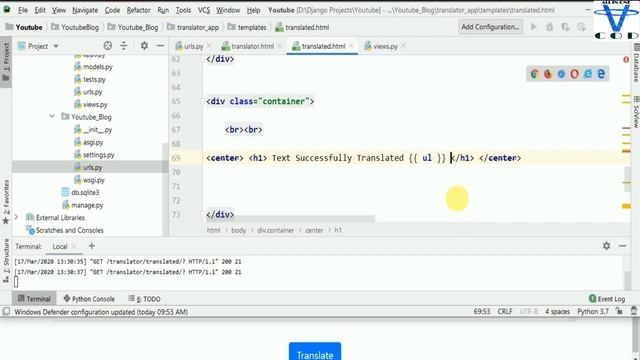The image size is (640, 360).
Task: Select Scratches and Consoles
Action: tap(65, 230)
